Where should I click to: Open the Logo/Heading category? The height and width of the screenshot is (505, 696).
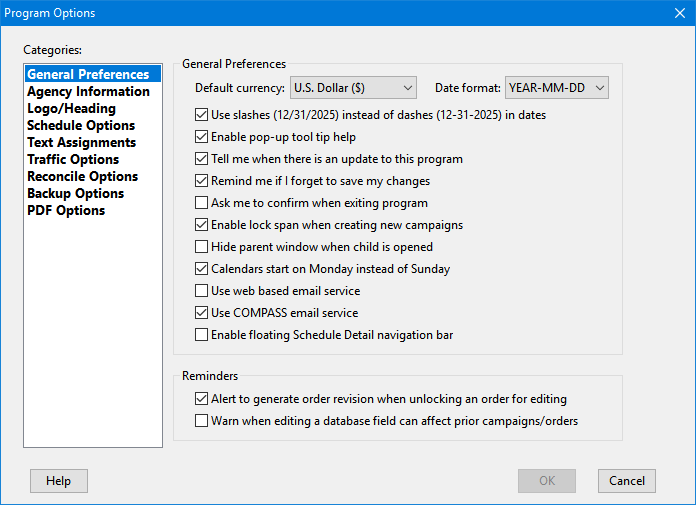point(71,109)
